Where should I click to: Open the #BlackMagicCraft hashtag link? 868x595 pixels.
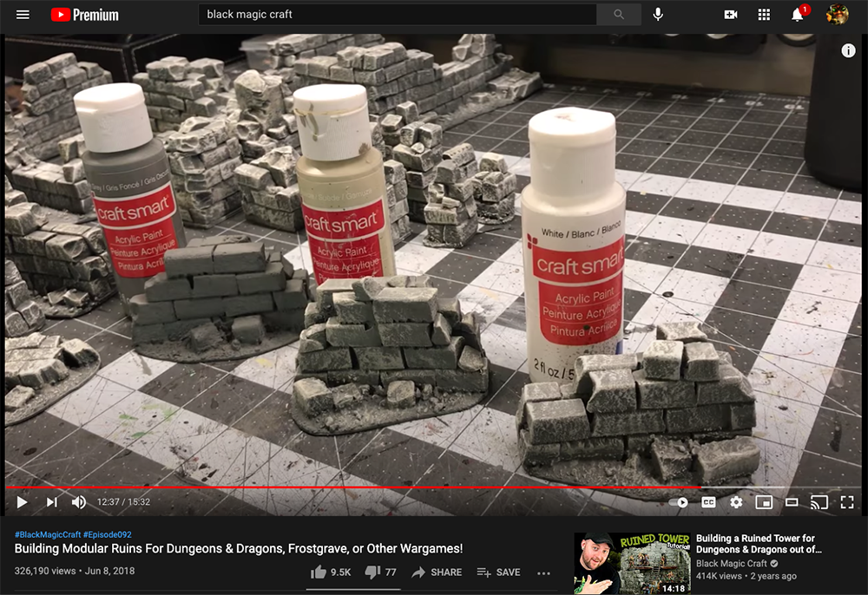[48, 535]
